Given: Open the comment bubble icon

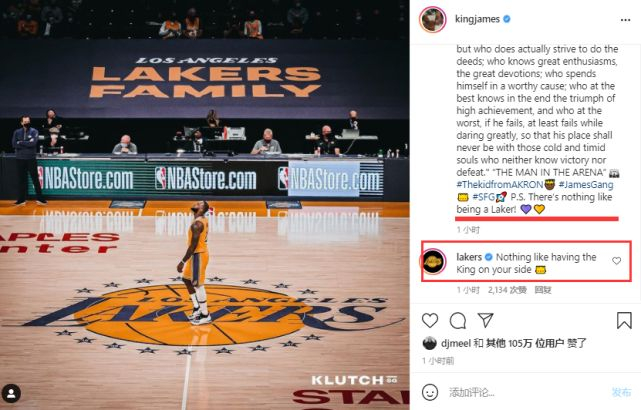Looking at the screenshot, I should pyautogui.click(x=457, y=320).
